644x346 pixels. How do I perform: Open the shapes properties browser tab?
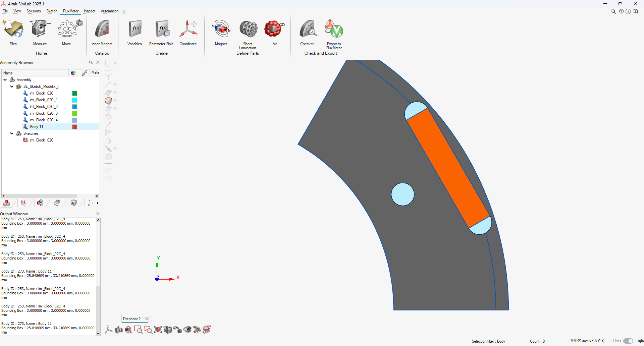tap(40, 203)
